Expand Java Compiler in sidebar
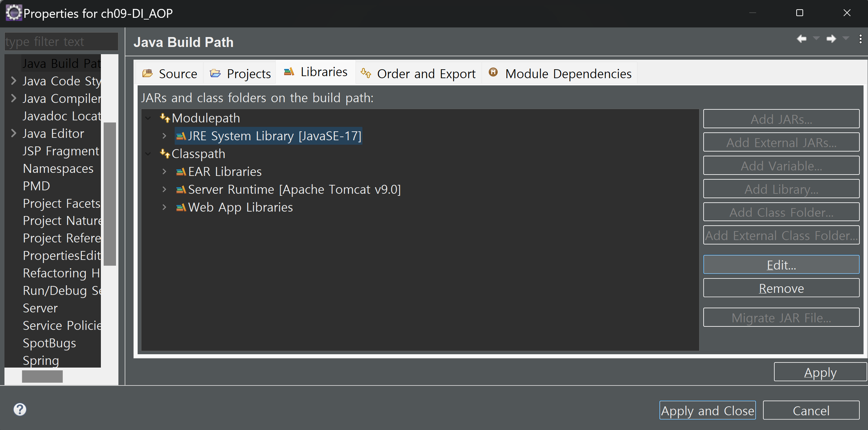The image size is (868, 430). [x=14, y=98]
